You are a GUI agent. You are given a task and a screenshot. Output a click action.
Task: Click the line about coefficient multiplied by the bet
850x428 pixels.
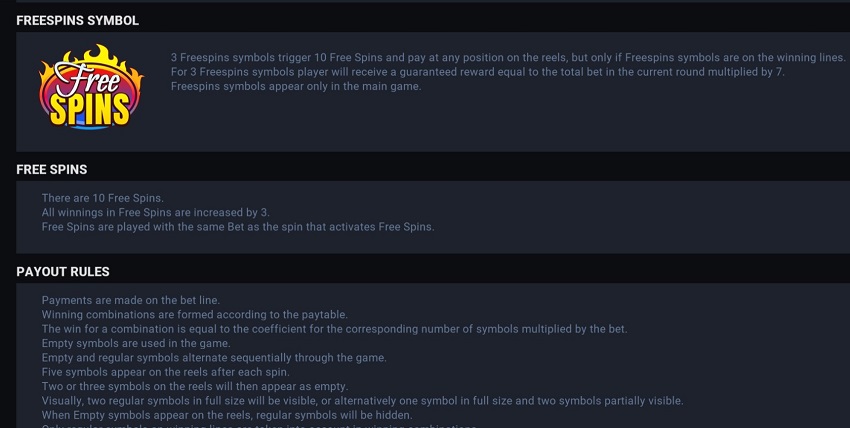coord(334,329)
